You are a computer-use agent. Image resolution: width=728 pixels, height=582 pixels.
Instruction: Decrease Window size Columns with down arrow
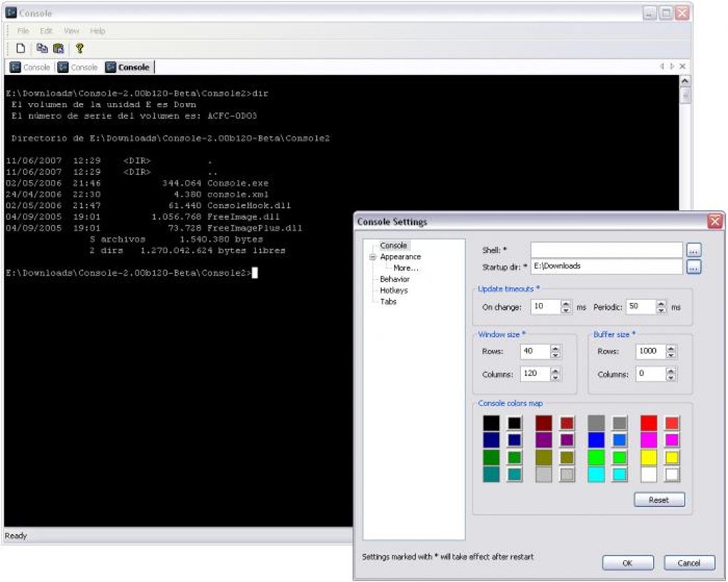pos(555,378)
